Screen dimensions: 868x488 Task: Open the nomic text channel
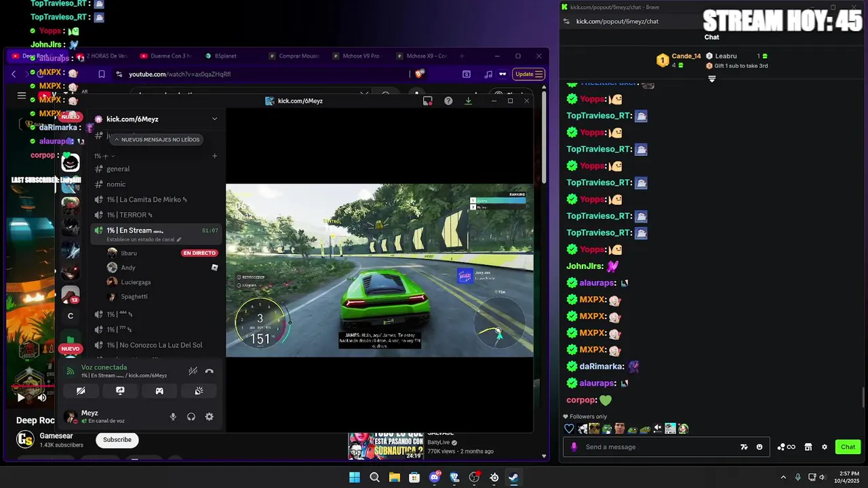[156, 184]
